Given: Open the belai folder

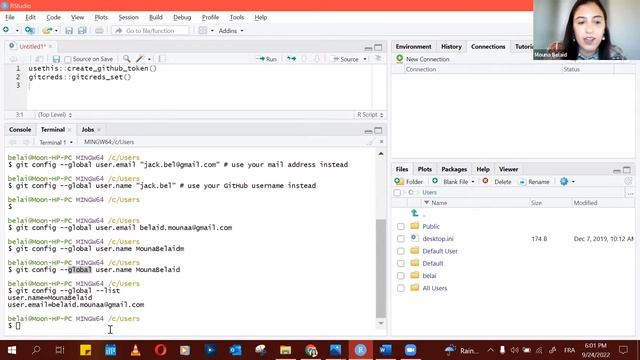Looking at the screenshot, I should click(x=429, y=276).
